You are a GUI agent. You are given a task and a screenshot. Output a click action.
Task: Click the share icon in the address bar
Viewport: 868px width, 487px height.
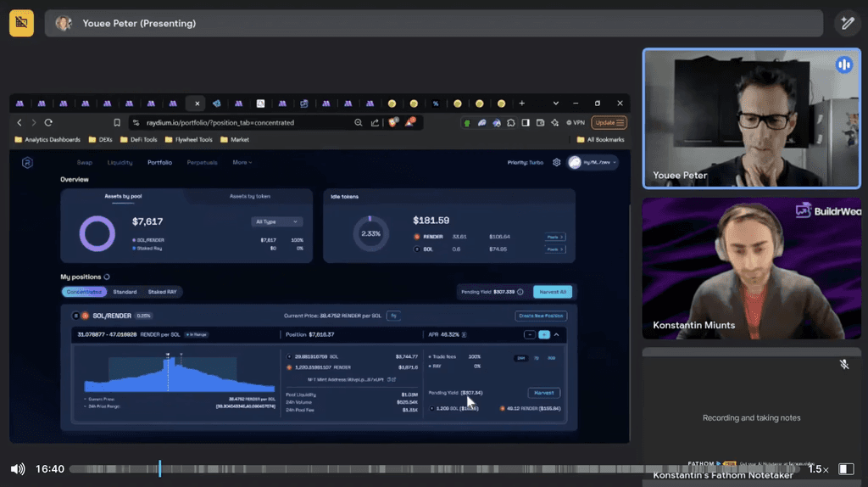click(375, 122)
